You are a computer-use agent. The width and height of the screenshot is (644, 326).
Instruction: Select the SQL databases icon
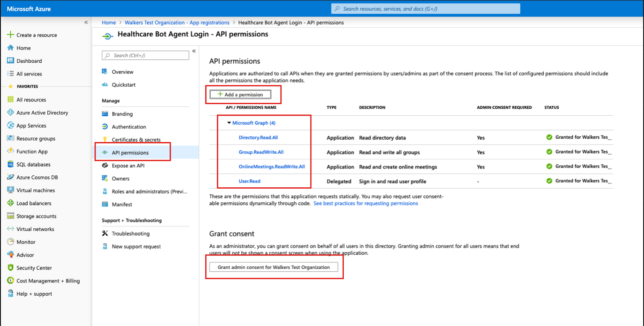[9, 164]
